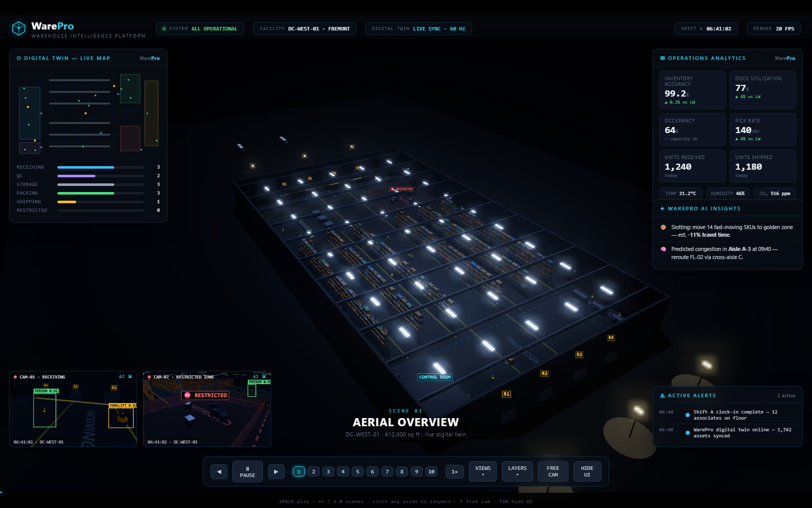
Task: Pause the scene playback
Action: pyautogui.click(x=248, y=471)
